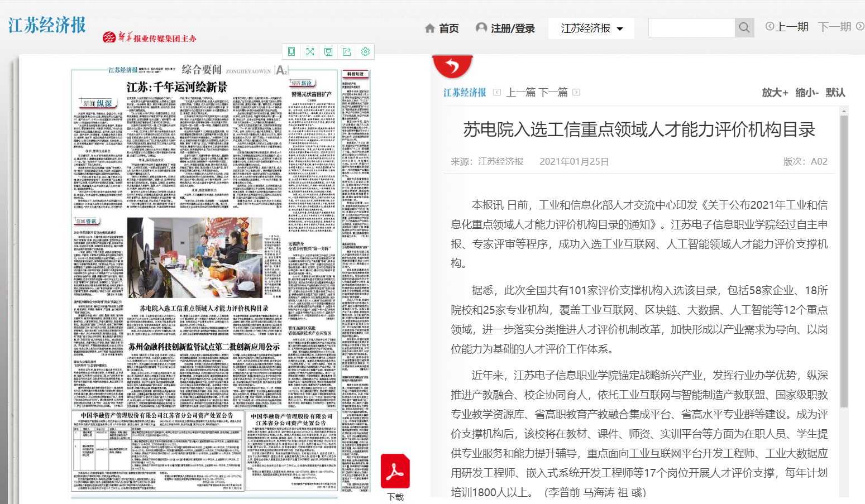Open the 注册/登录 login link
865x504 pixels.
[513, 28]
